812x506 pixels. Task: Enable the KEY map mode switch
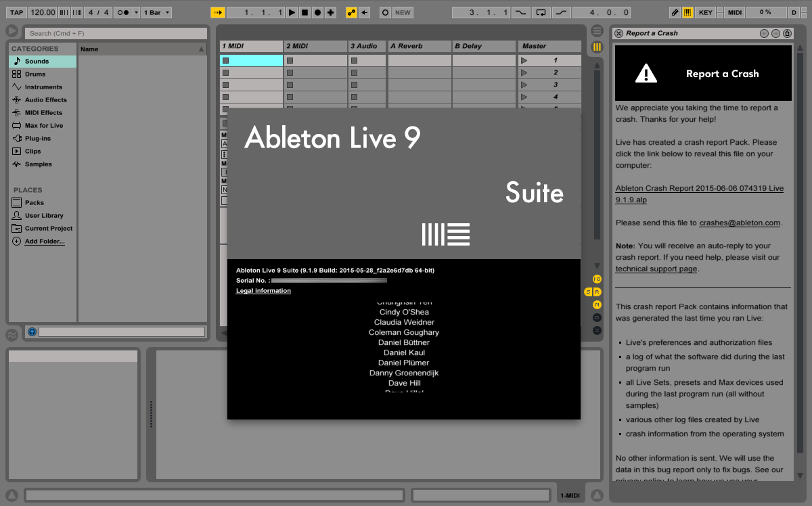(705, 12)
